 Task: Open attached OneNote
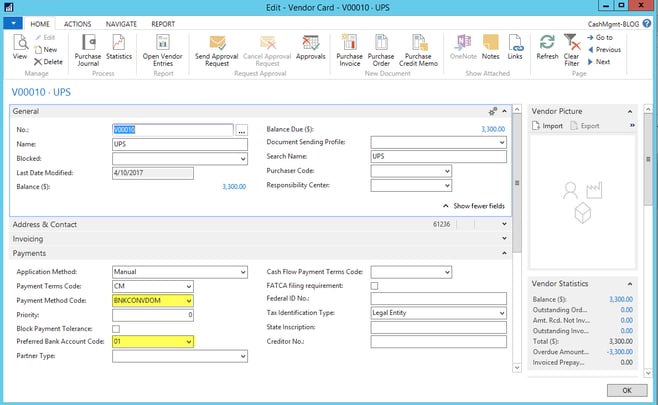(x=463, y=47)
